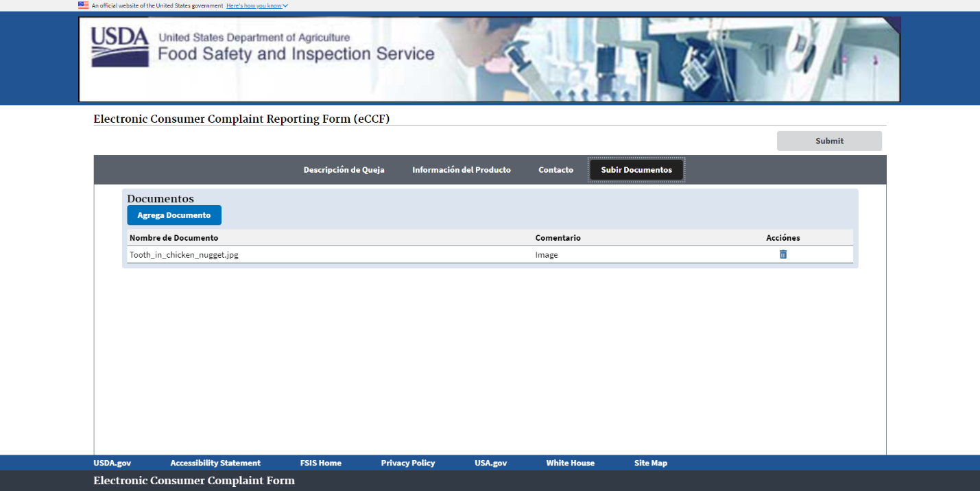Screen dimensions: 980x491
Task: Visit the USA.gov footer link
Action: (491, 463)
